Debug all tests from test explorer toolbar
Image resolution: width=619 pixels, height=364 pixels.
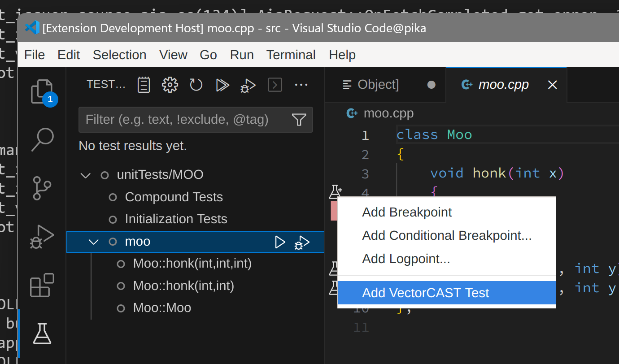248,84
